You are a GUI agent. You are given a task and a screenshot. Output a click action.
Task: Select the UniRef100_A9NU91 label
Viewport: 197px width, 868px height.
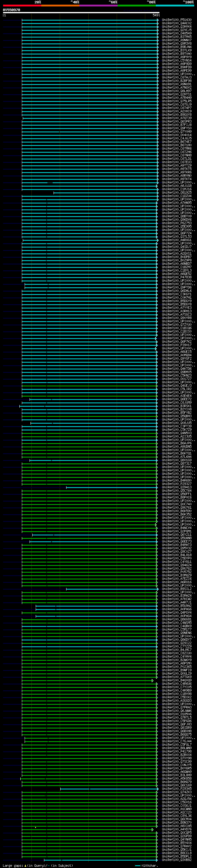(177, 84)
